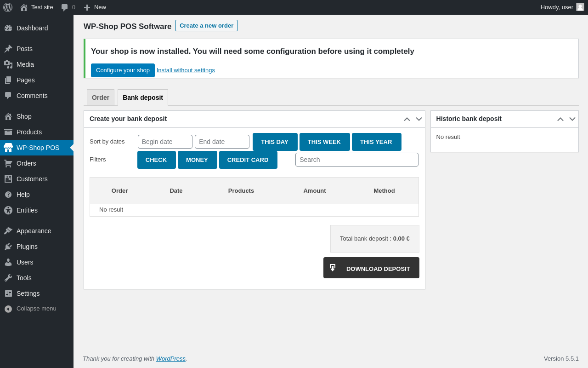Focus the Search input box

tap(357, 160)
